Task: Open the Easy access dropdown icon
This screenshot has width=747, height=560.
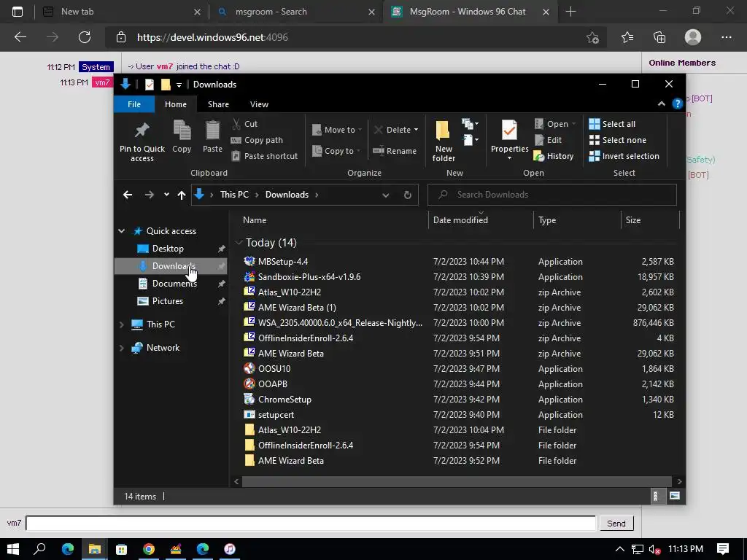Action: (x=471, y=139)
